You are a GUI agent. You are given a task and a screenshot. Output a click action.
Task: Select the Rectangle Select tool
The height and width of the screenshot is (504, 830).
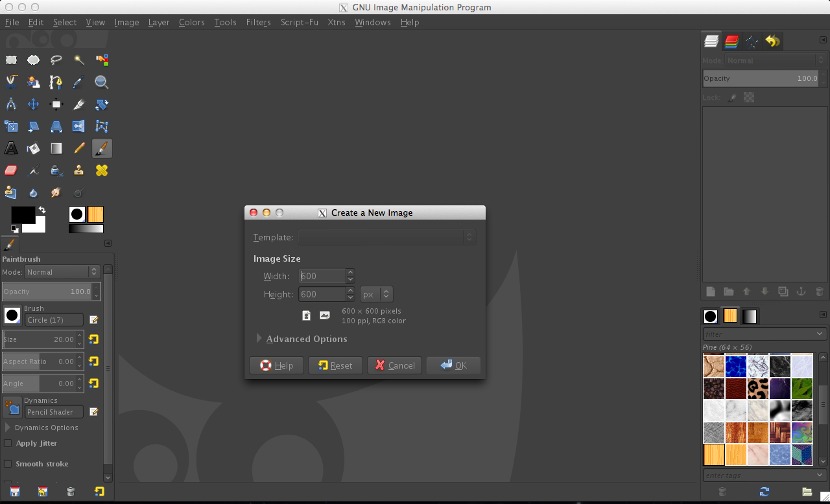tap(11, 60)
